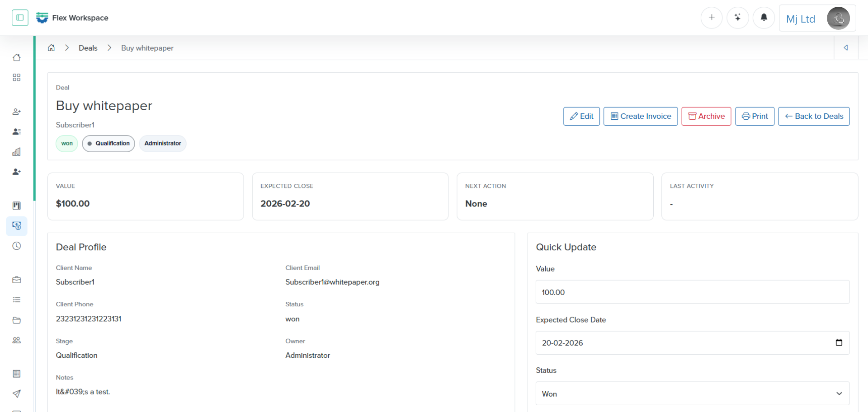Collapse the right panel arrow
The width and height of the screenshot is (868, 412).
[846, 48]
